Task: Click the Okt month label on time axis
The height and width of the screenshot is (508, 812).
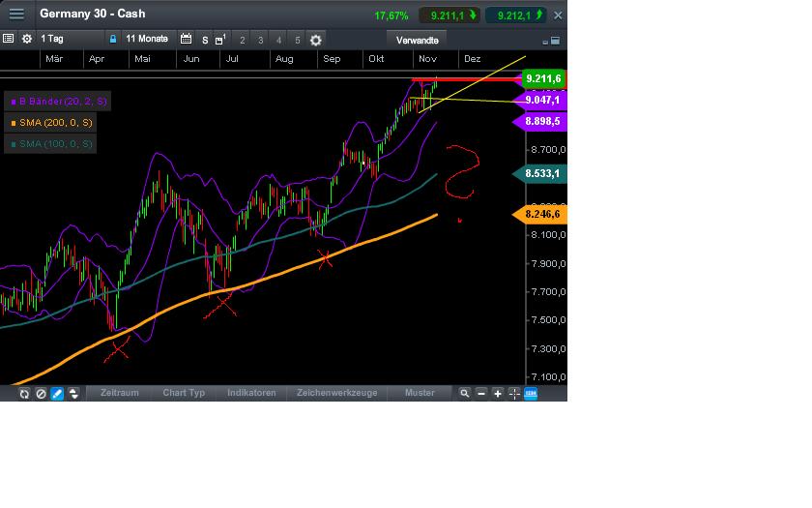Action: tap(376, 59)
